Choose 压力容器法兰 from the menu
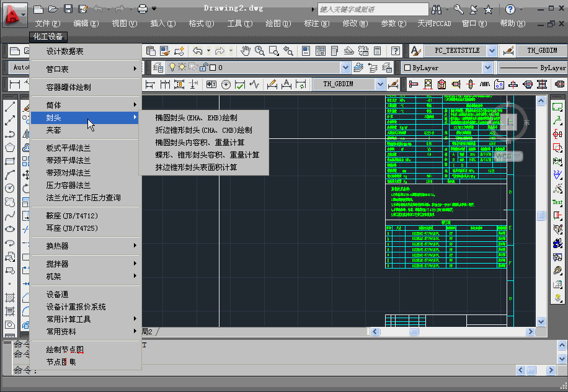Viewport: 568px width, 392px height. [x=68, y=185]
